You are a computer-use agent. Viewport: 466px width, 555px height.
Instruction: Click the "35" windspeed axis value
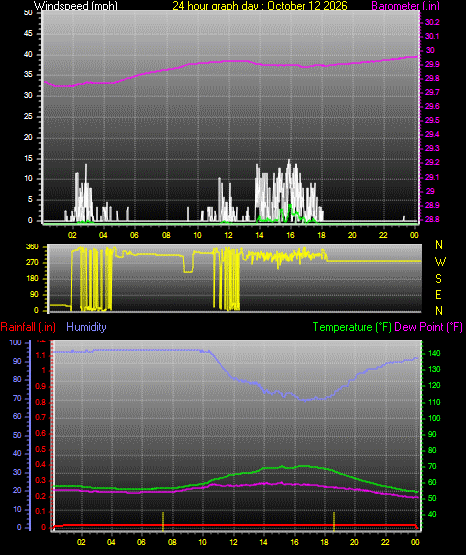tap(28, 75)
